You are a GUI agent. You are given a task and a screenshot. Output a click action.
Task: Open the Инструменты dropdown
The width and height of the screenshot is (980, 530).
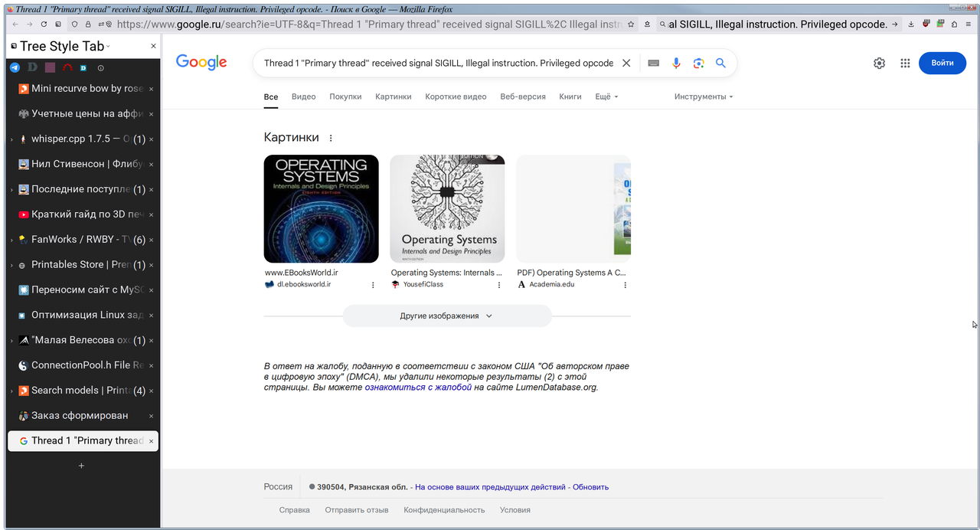704,97
